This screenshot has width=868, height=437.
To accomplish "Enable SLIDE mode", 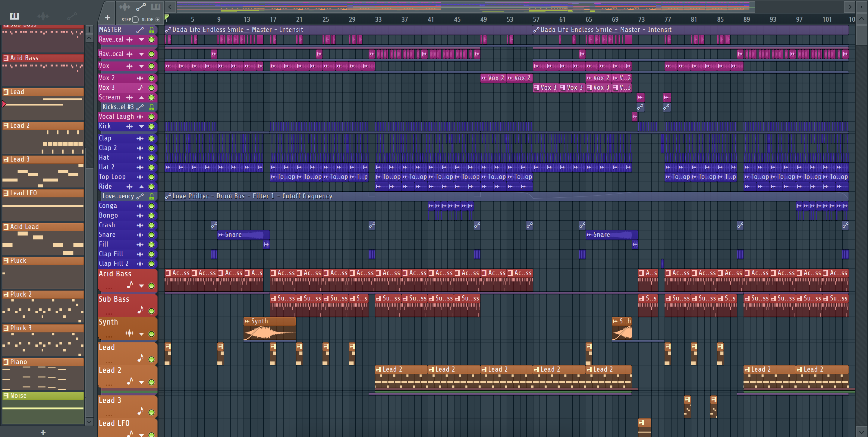I will [157, 20].
